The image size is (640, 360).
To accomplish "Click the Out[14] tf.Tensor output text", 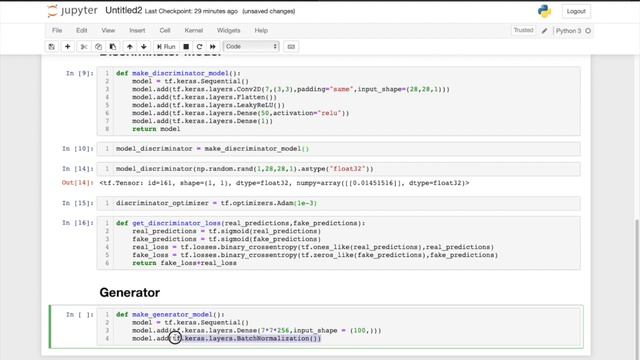I will [x=284, y=183].
